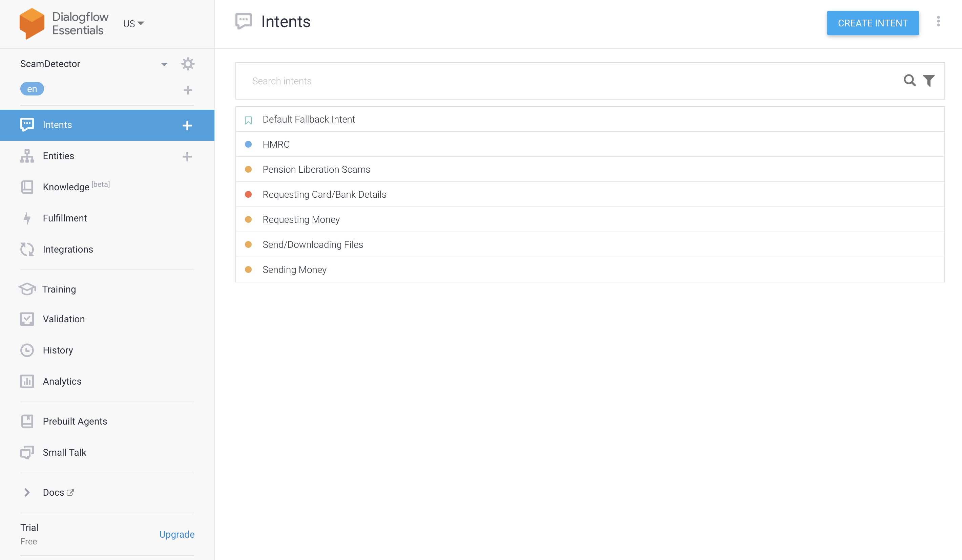Screen dimensions: 962x560
Task: Open the ScamDetector agent dropdown
Action: pyautogui.click(x=164, y=64)
